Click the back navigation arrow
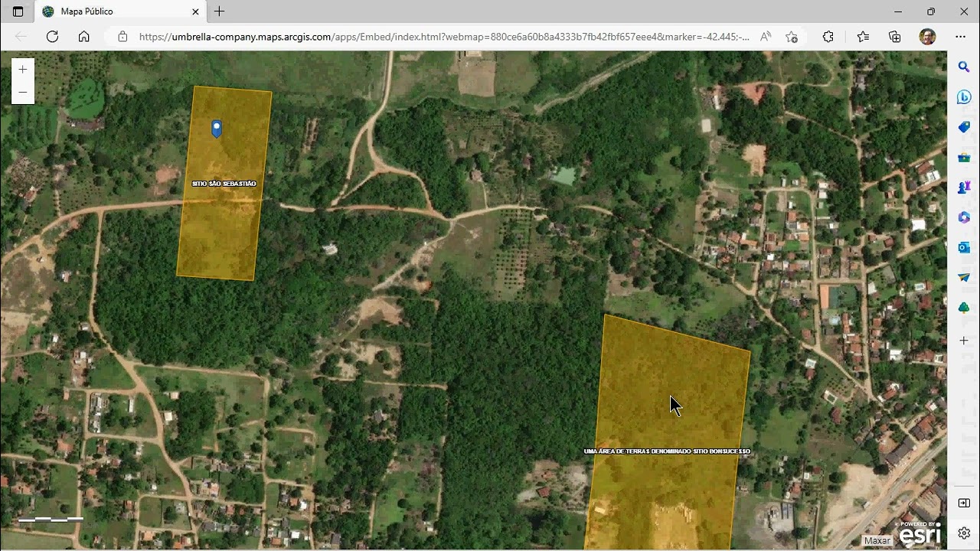This screenshot has width=980, height=551. point(21,37)
